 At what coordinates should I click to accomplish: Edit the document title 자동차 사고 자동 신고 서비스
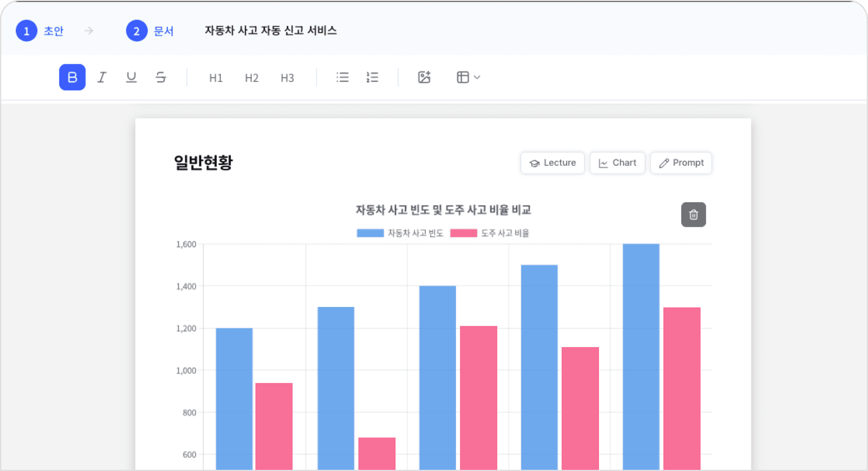270,30
